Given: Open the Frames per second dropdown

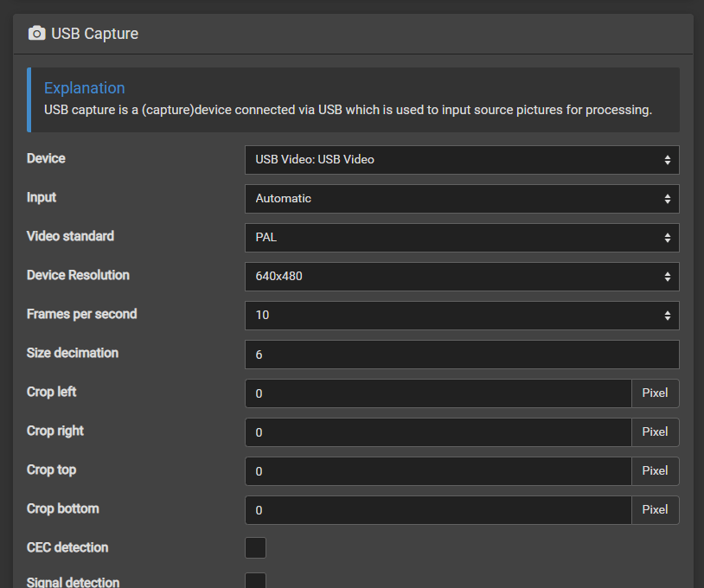Looking at the screenshot, I should point(462,316).
